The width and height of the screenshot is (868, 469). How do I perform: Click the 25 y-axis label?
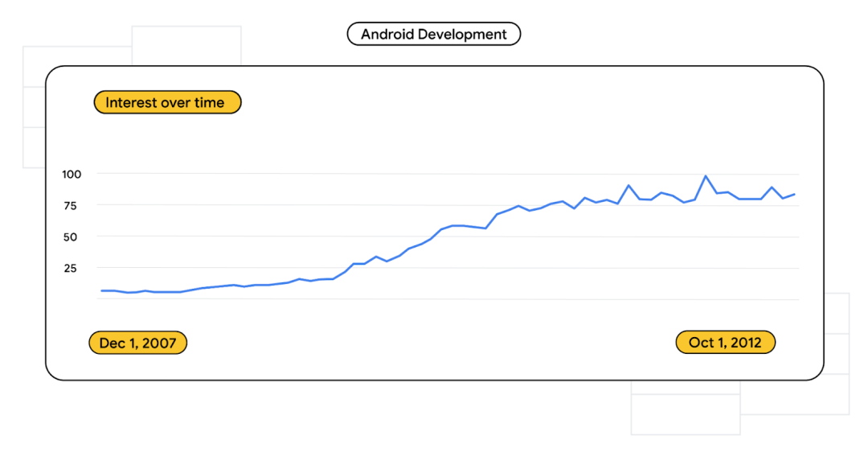pos(70,269)
